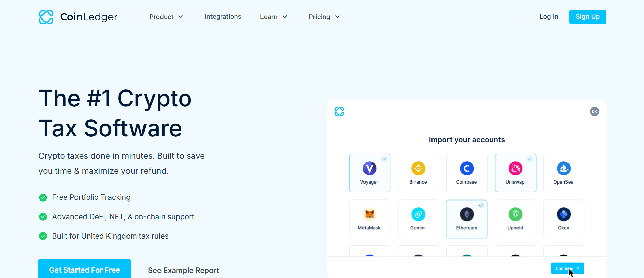Select the Coinbase account card
644x278 pixels.
click(x=467, y=173)
